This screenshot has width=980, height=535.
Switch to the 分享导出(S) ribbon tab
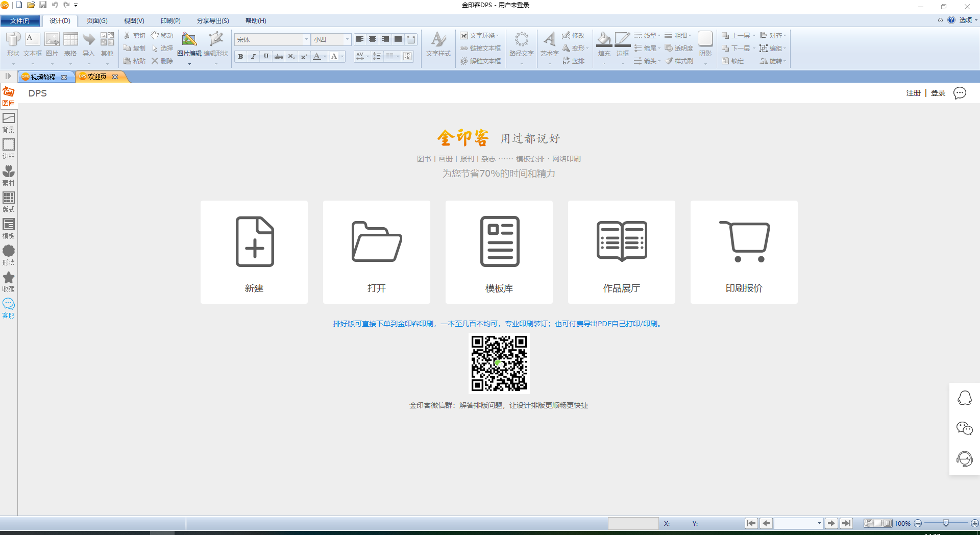pyautogui.click(x=213, y=21)
